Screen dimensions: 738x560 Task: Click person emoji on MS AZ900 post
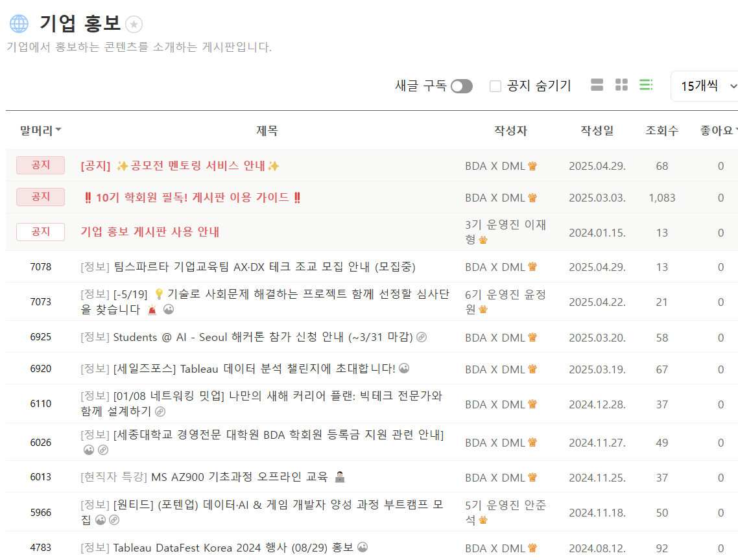pyautogui.click(x=340, y=477)
